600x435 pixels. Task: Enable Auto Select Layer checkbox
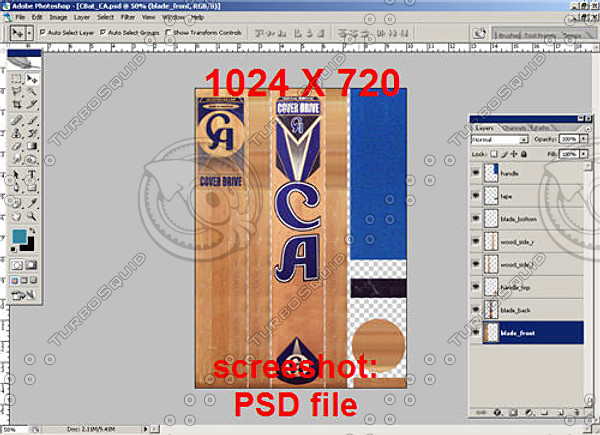click(43, 33)
